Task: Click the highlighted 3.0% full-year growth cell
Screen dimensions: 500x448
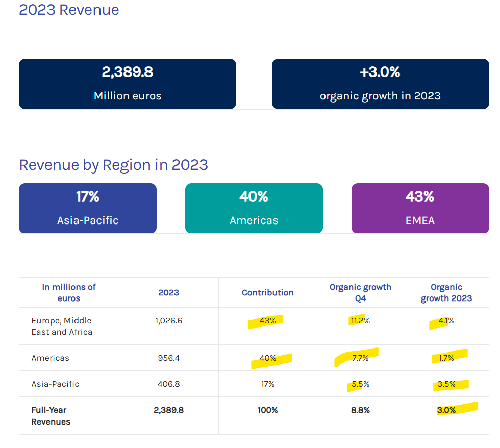Action: pyautogui.click(x=446, y=410)
